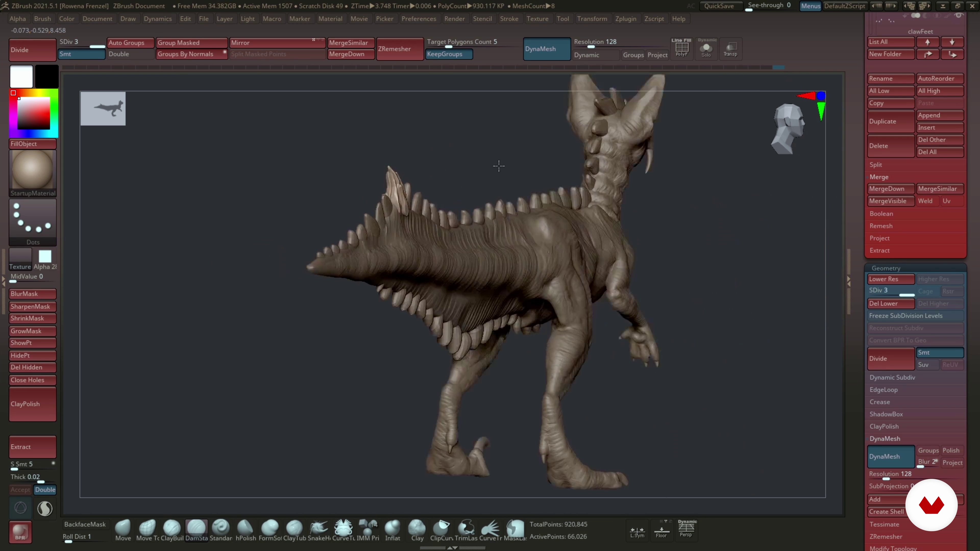This screenshot has width=980, height=551.
Task: Open the StartupMaterial material picker
Action: coord(33,173)
